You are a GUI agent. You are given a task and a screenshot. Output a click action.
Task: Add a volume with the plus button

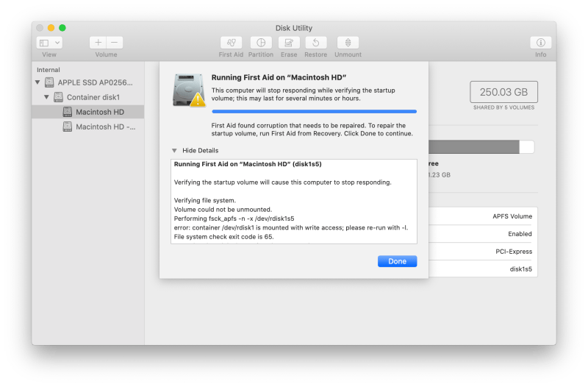tap(98, 43)
